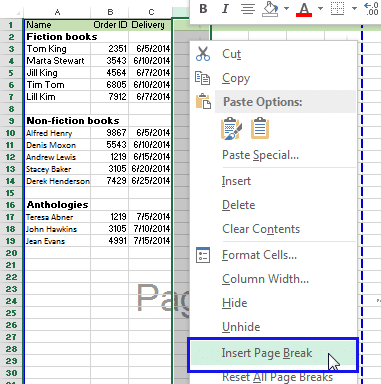Select row 16 header
The image size is (381, 384).
pyautogui.click(x=11, y=205)
